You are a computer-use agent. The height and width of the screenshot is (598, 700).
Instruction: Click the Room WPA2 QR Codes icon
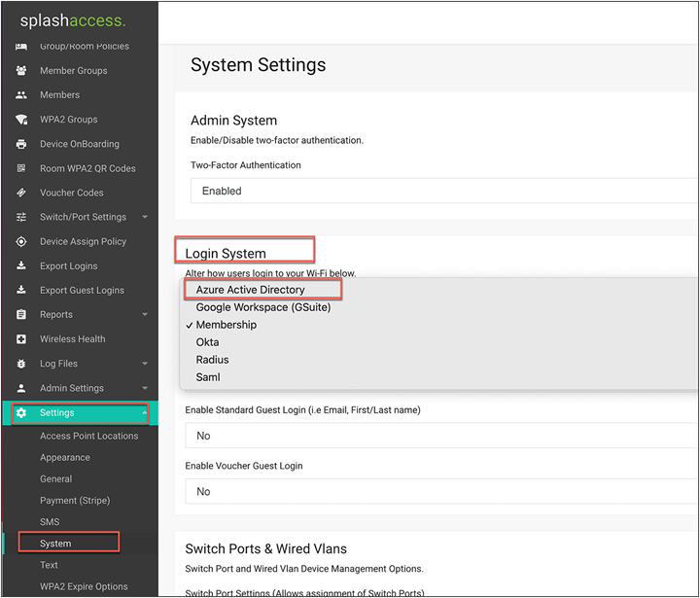click(21, 168)
